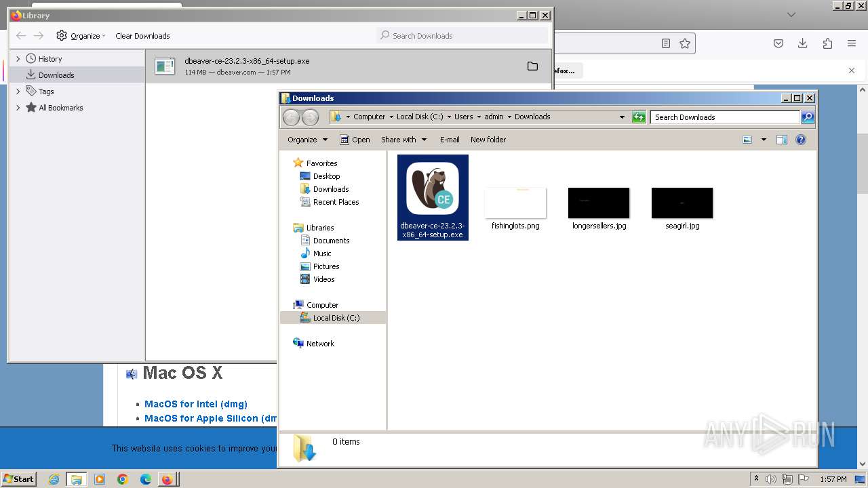Open Chrome from the taskbar
Screen dimensions: 868x488
coord(123,479)
